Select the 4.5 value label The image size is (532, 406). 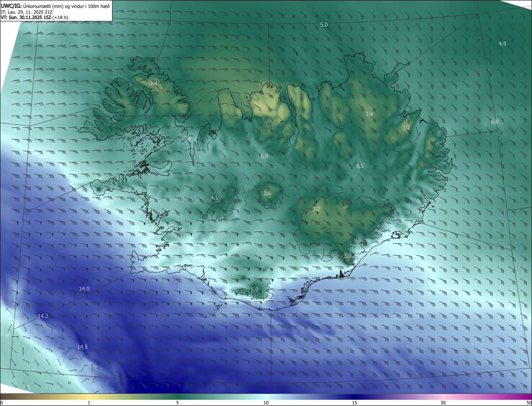pyautogui.click(x=214, y=198)
